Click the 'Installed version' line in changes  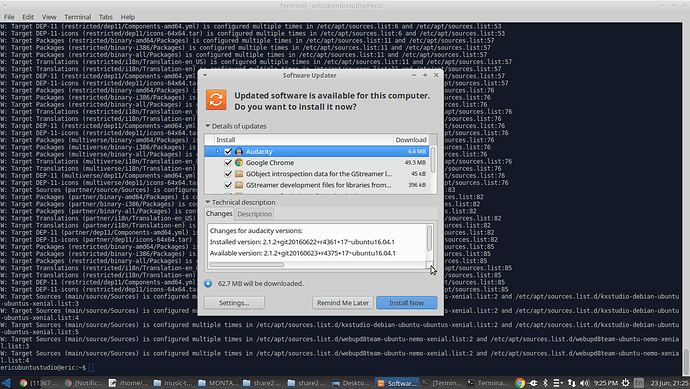click(x=302, y=242)
